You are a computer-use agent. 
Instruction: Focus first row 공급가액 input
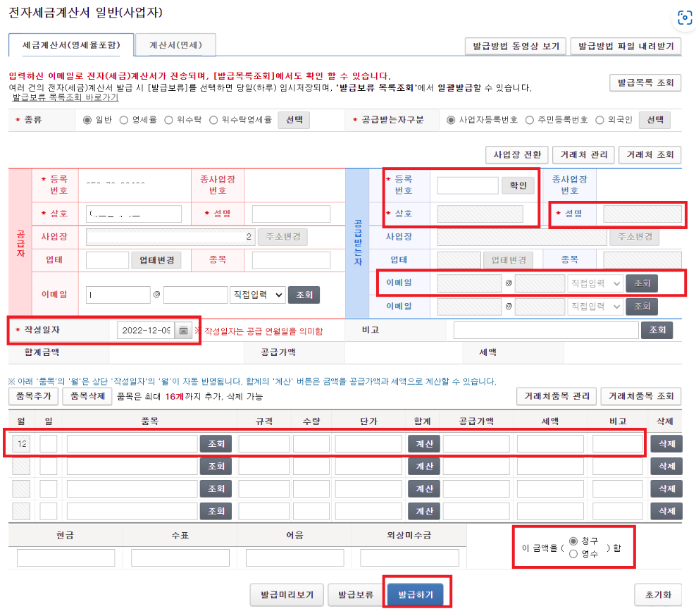pos(476,444)
